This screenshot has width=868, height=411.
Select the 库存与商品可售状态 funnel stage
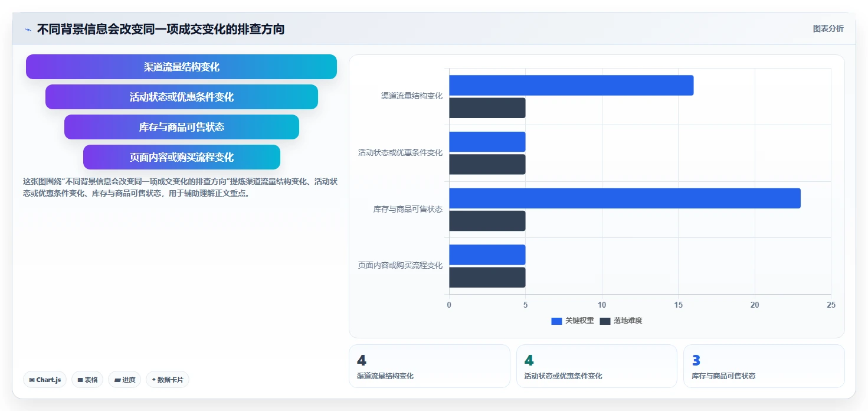(182, 127)
